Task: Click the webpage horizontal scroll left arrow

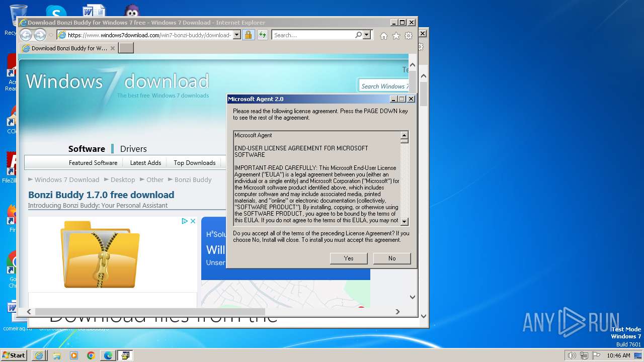Action: point(29,312)
